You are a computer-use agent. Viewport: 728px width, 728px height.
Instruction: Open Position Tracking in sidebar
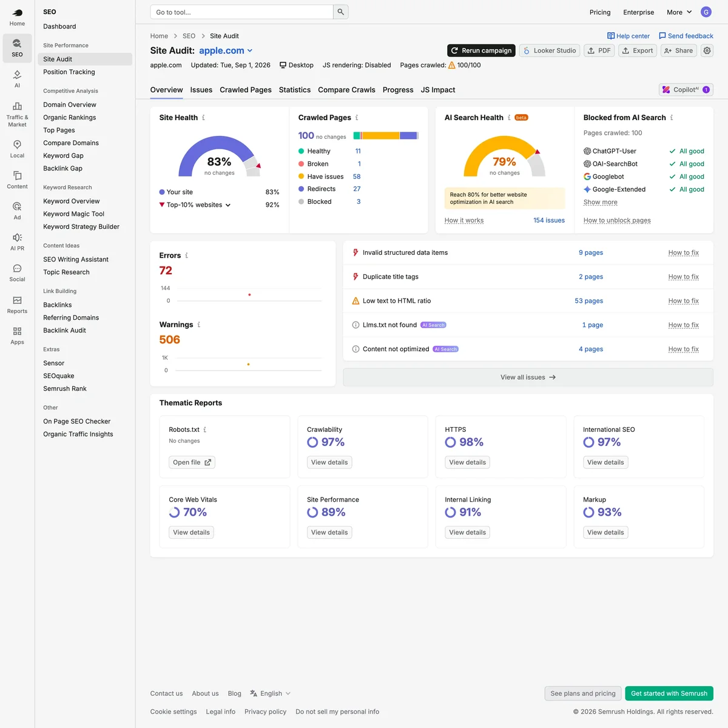tap(69, 72)
